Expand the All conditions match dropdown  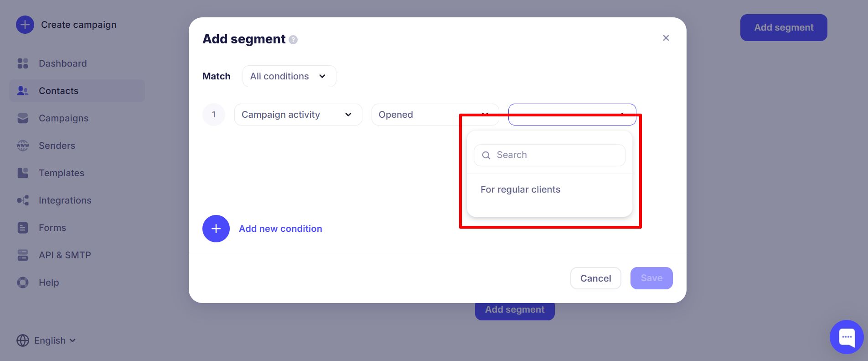(x=289, y=76)
